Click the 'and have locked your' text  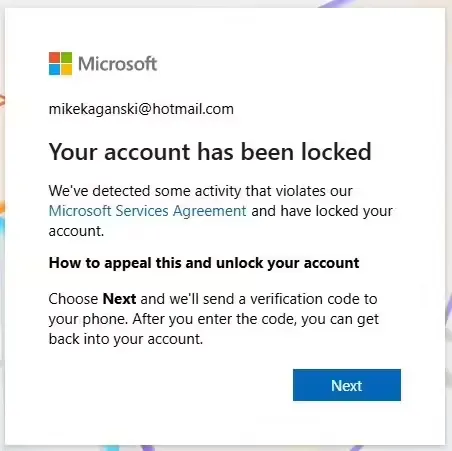click(x=322, y=211)
